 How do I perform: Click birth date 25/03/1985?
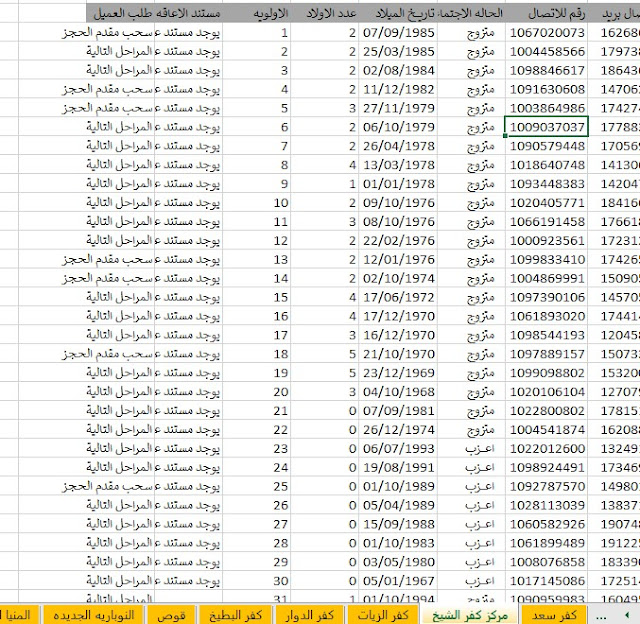[x=398, y=51]
